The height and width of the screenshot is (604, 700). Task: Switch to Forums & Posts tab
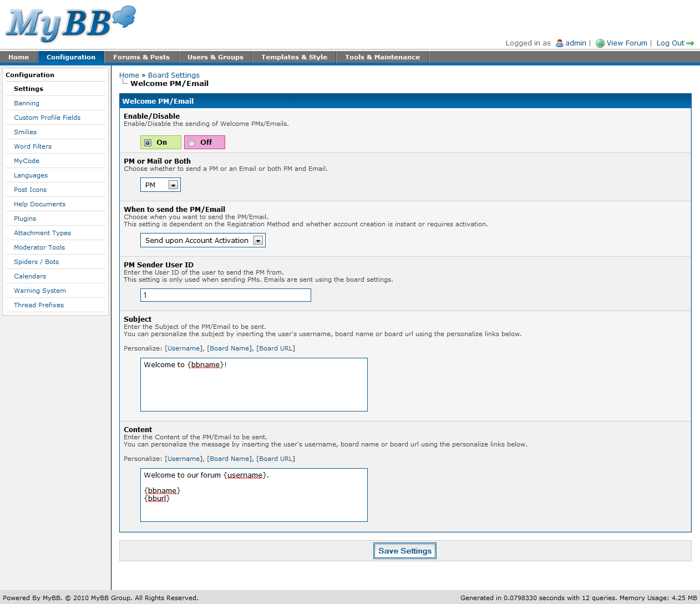tap(141, 57)
